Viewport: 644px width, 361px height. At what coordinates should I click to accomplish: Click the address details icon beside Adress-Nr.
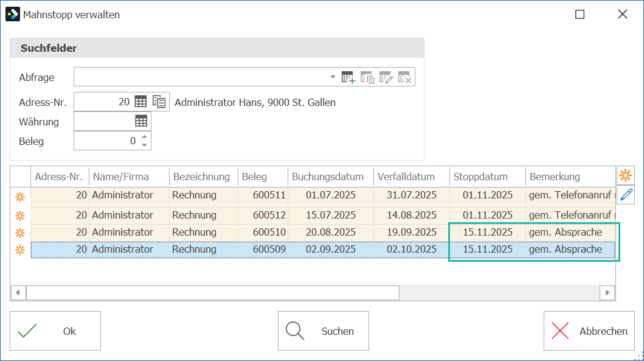[159, 102]
